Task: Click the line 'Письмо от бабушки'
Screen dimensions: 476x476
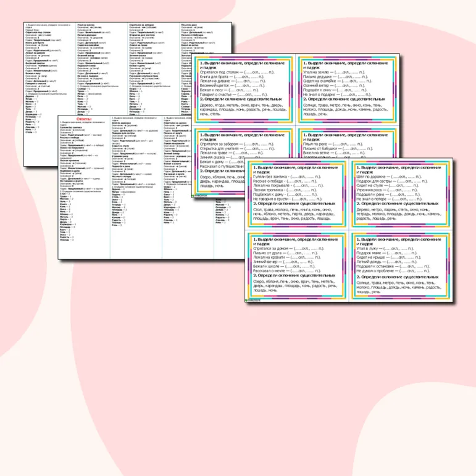Action: click(x=338, y=148)
